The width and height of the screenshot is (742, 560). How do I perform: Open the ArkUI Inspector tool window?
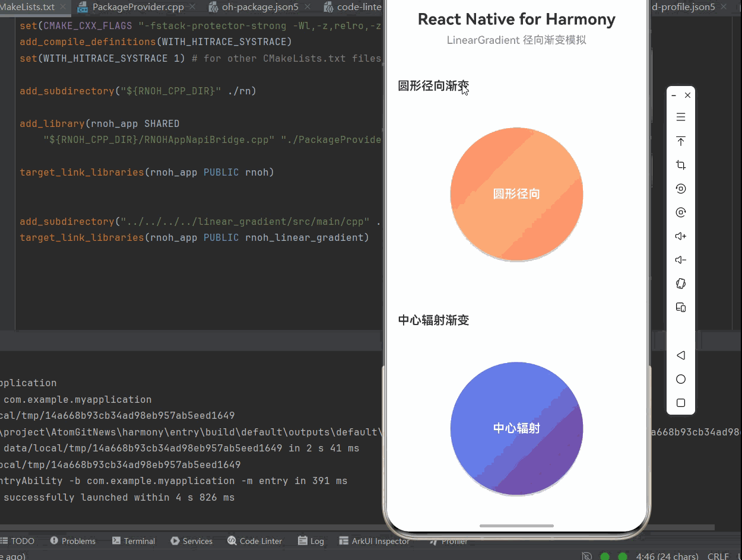[374, 541]
